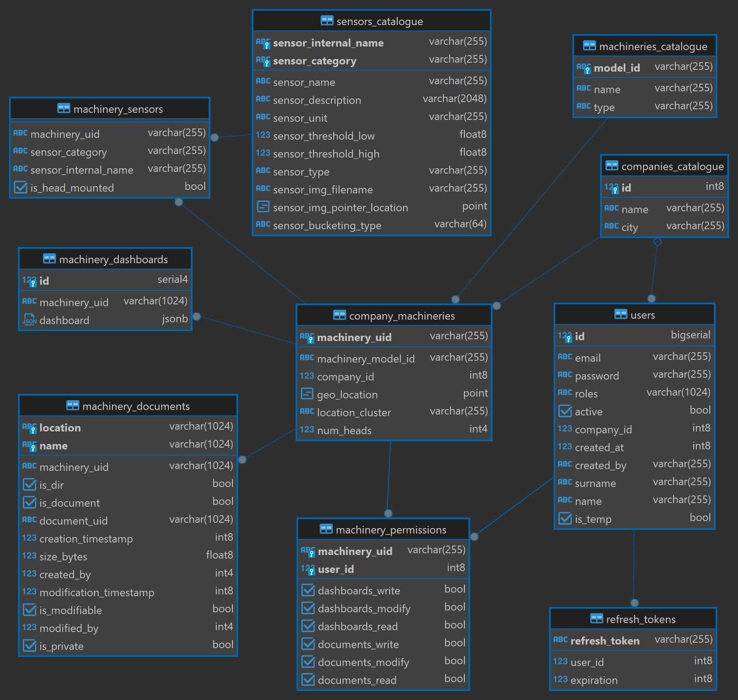Click boolean checkbox icon of is_temp
The width and height of the screenshot is (738, 700).
pos(565,518)
